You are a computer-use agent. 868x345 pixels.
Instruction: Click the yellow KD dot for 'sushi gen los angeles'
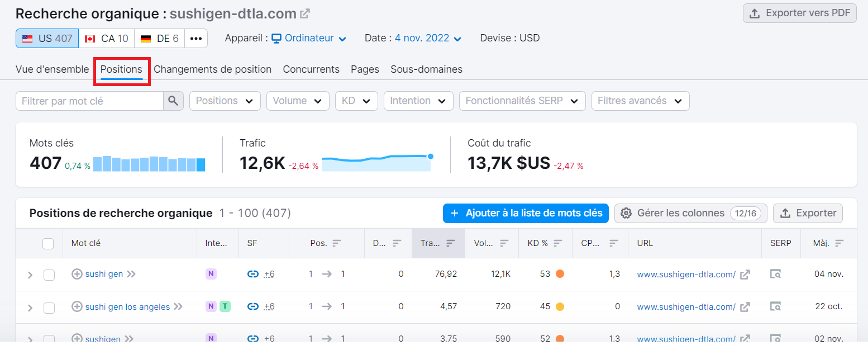click(560, 306)
